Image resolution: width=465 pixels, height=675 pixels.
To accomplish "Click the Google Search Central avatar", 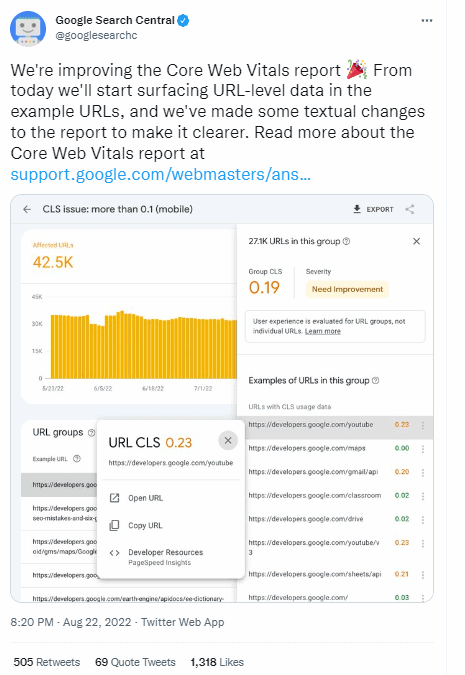I will [28, 29].
